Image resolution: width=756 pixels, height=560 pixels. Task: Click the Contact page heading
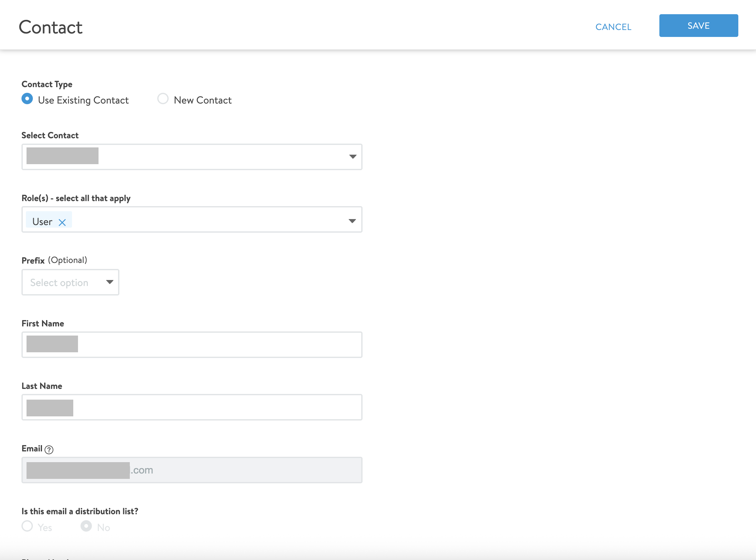(x=51, y=27)
